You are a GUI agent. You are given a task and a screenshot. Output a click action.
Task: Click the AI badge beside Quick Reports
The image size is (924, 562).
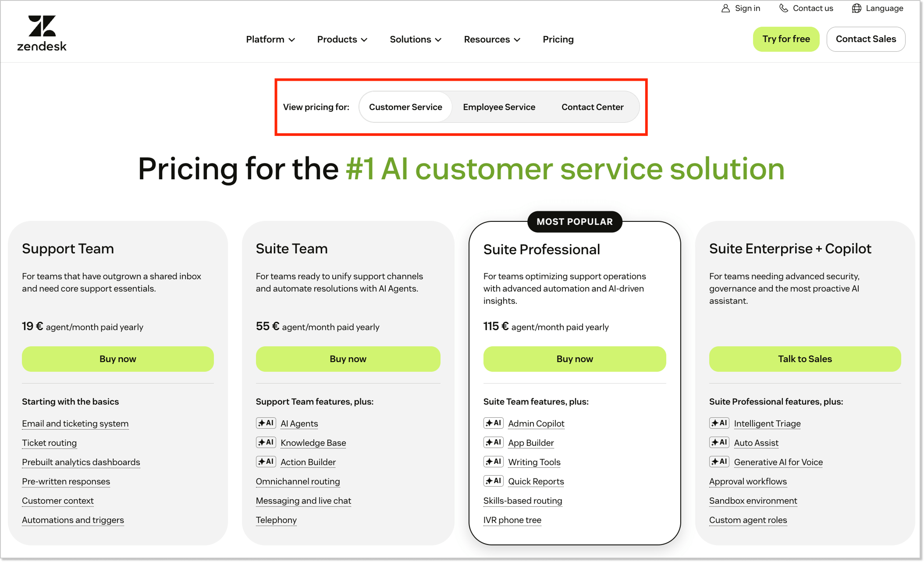[x=494, y=481]
